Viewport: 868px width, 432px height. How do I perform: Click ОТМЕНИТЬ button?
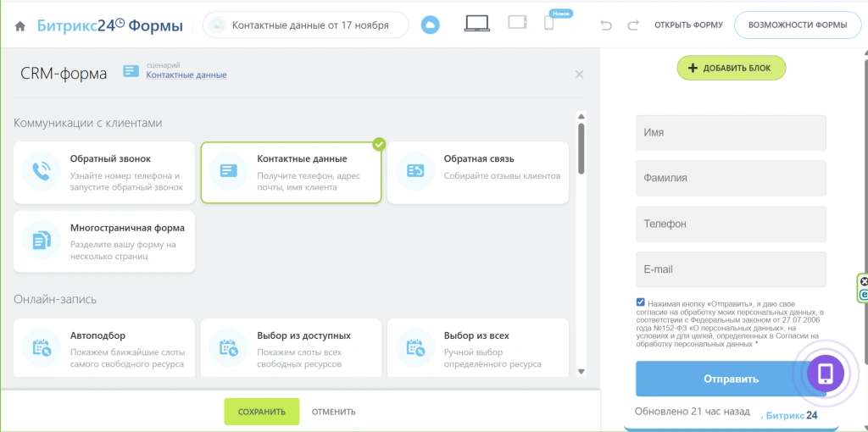334,412
